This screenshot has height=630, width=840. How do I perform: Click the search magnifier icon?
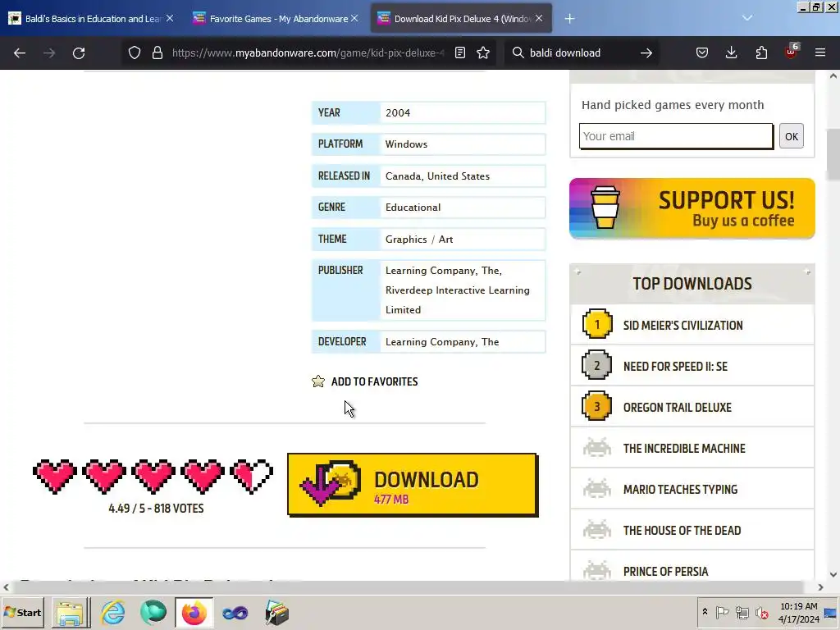pyautogui.click(x=518, y=52)
